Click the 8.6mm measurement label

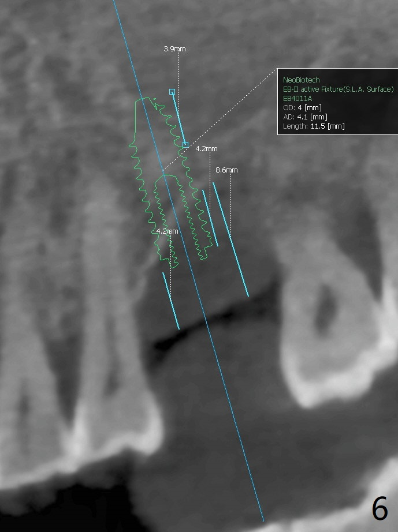point(226,170)
